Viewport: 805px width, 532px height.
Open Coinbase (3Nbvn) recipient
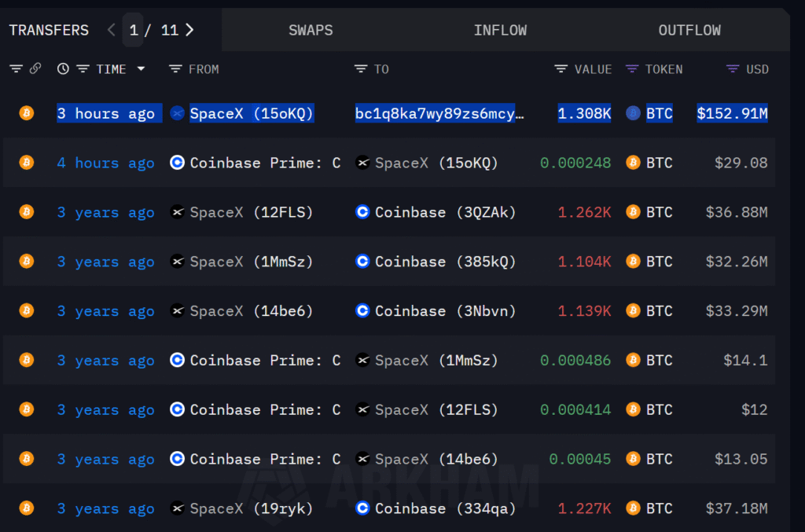446,311
